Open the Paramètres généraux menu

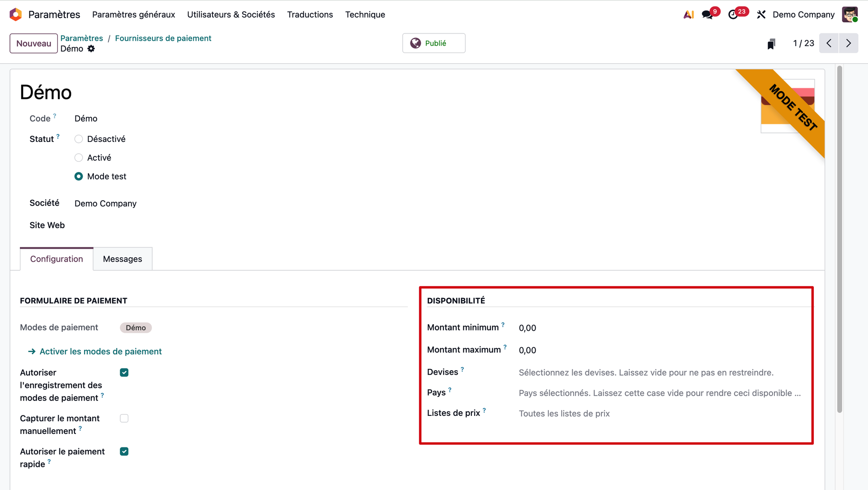pyautogui.click(x=133, y=14)
